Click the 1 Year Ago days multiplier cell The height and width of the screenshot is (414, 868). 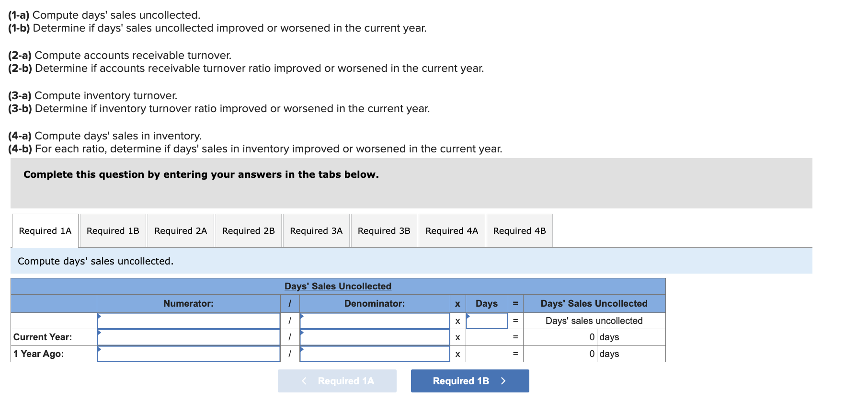[487, 354]
